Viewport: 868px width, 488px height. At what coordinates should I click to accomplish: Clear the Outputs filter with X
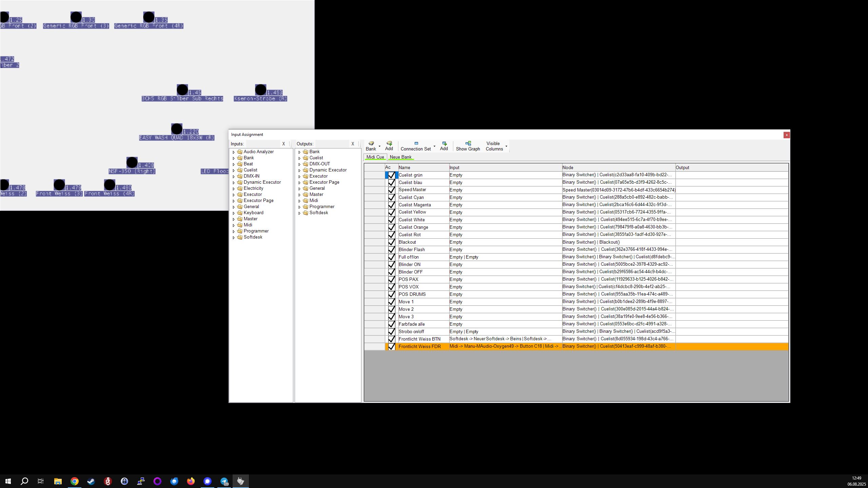click(x=353, y=144)
